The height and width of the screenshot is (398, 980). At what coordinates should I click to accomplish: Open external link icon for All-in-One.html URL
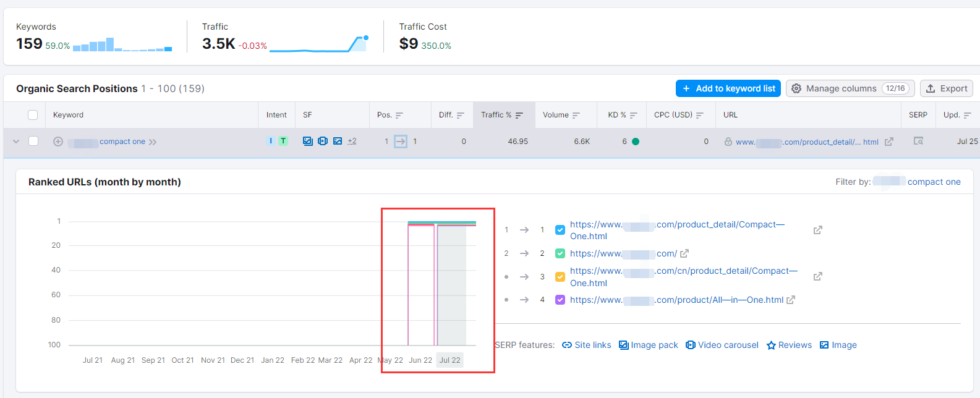tap(790, 300)
